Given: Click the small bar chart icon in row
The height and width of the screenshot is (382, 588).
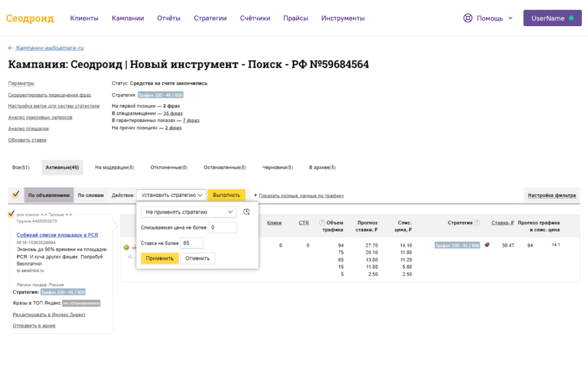Looking at the screenshot, I should point(130,256).
